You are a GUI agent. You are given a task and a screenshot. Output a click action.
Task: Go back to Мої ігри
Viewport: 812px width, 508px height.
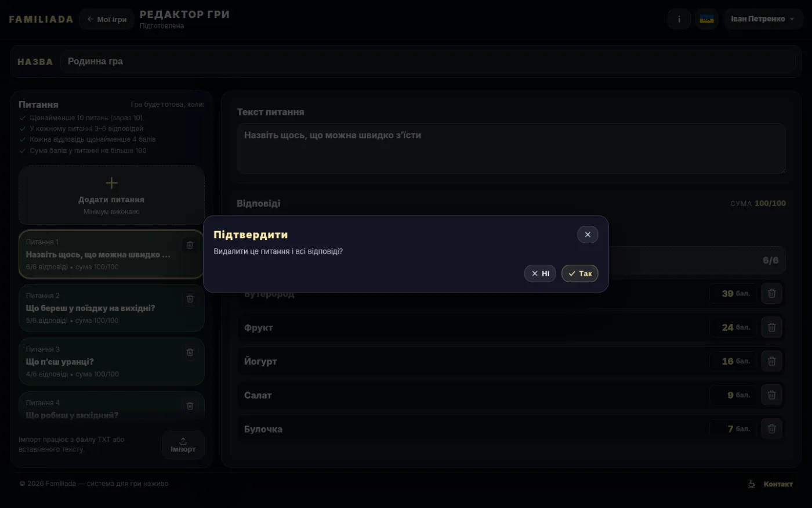(107, 19)
